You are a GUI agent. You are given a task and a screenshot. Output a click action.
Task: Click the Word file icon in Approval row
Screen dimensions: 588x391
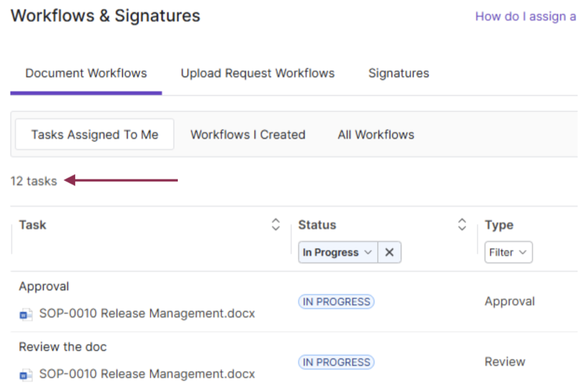point(26,314)
